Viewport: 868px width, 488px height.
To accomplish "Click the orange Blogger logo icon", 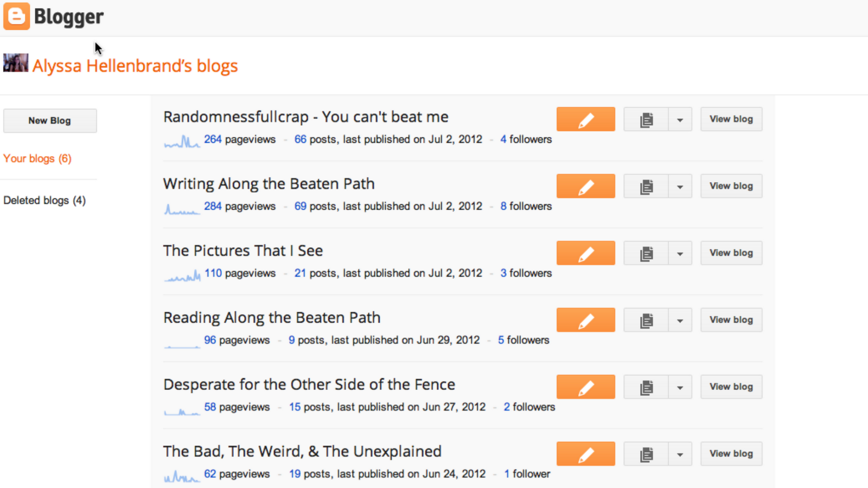I will [16, 16].
